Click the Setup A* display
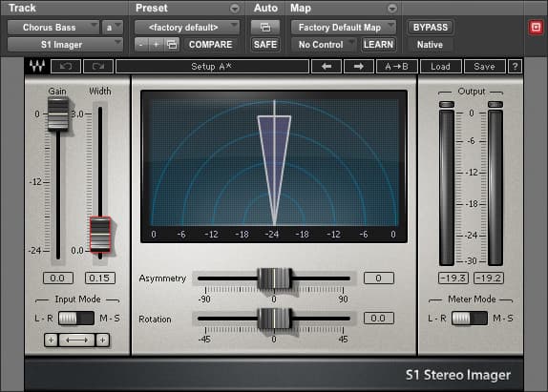 pyautogui.click(x=212, y=67)
